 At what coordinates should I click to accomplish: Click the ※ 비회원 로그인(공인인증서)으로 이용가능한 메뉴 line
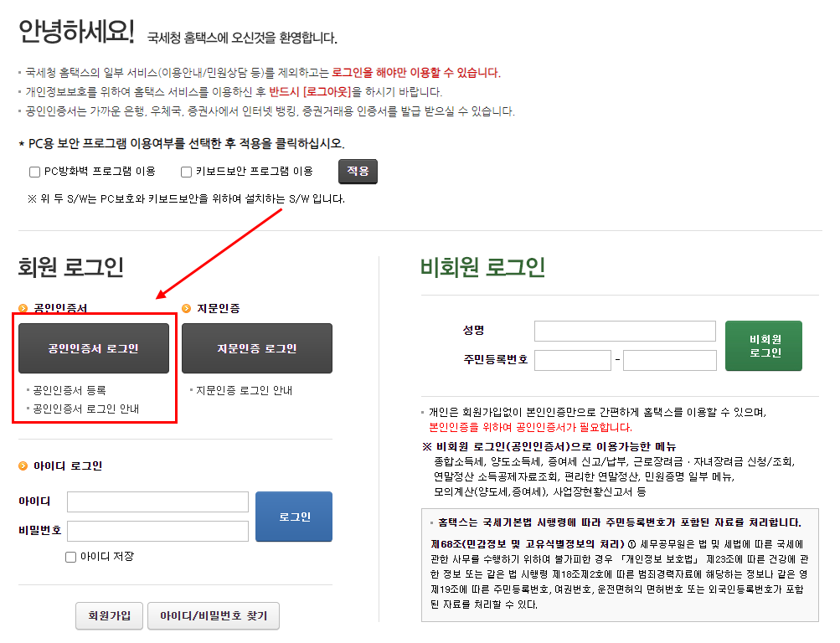click(549, 446)
